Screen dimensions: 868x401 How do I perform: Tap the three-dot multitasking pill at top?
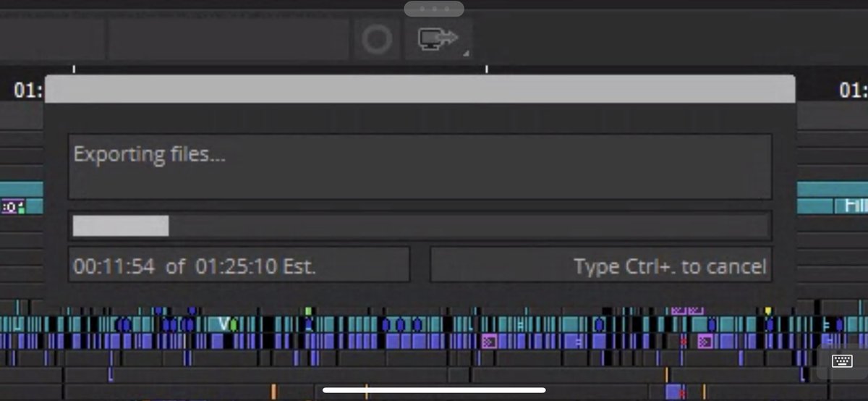pyautogui.click(x=434, y=9)
